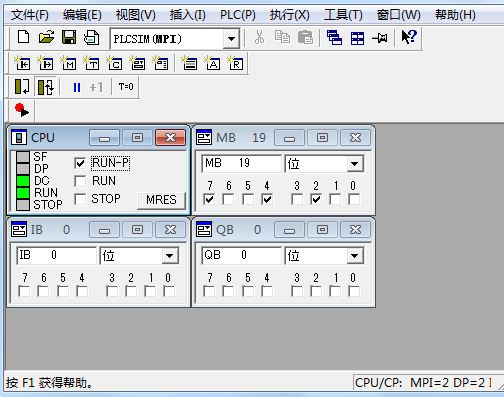Maximize the MB 19 sub-window

322,138
